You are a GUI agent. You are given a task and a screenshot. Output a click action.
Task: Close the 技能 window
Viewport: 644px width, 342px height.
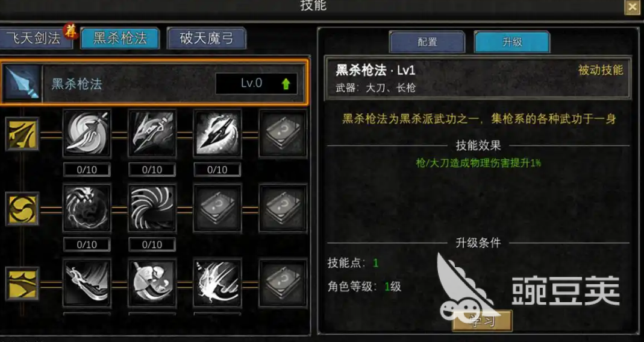632,7
